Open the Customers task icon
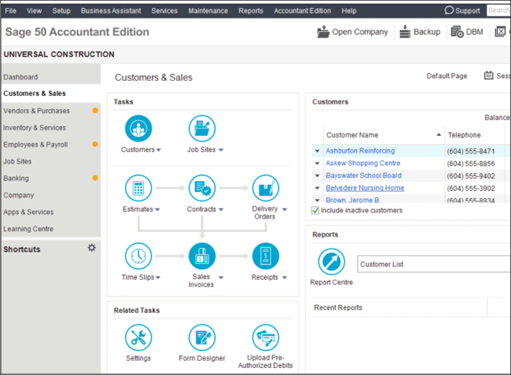The image size is (511, 375). [x=138, y=128]
